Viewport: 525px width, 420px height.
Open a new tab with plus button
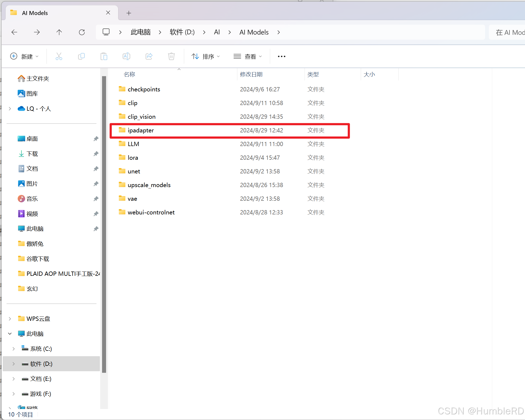[129, 13]
